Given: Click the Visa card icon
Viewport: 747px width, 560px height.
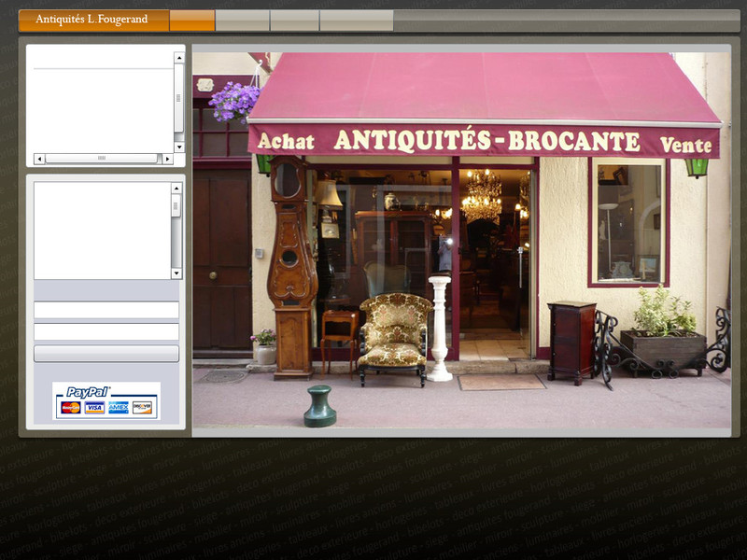Looking at the screenshot, I should (94, 408).
